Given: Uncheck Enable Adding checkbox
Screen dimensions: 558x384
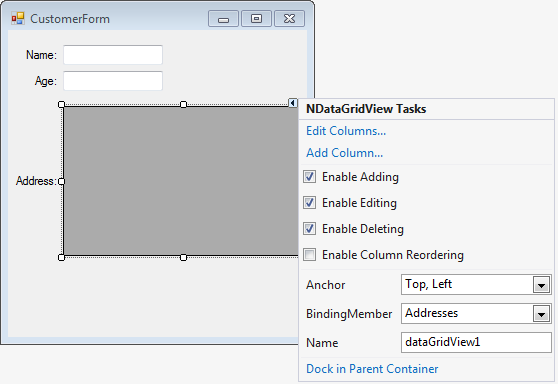Looking at the screenshot, I should pos(309,177).
